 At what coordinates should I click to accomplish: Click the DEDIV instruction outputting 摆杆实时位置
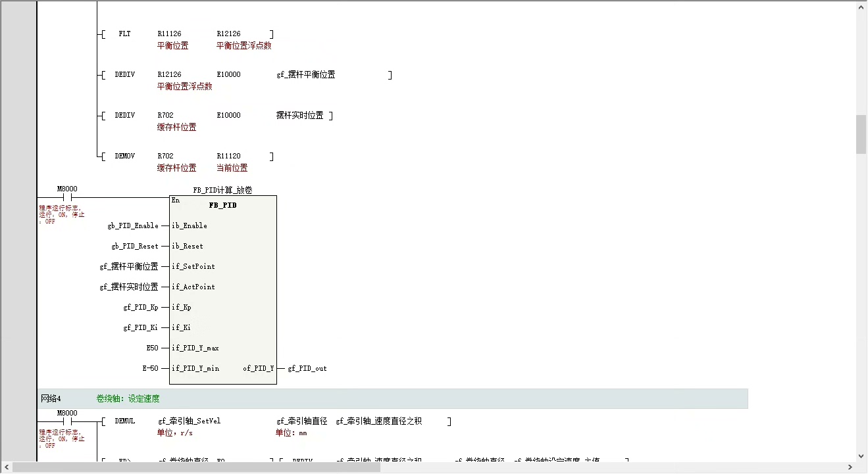coord(124,115)
